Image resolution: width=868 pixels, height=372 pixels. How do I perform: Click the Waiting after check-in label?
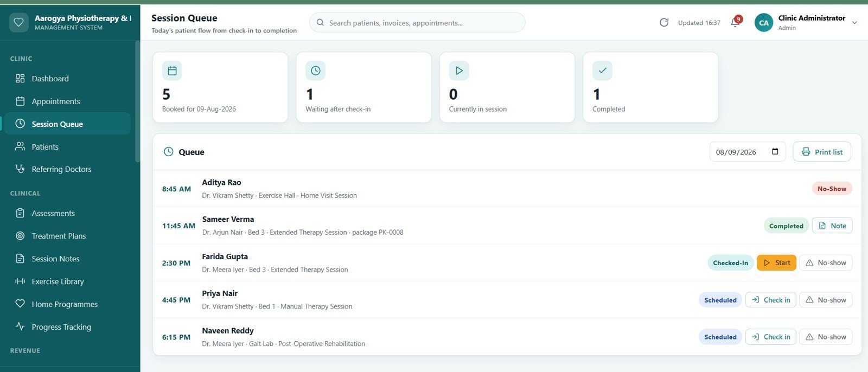click(x=338, y=109)
